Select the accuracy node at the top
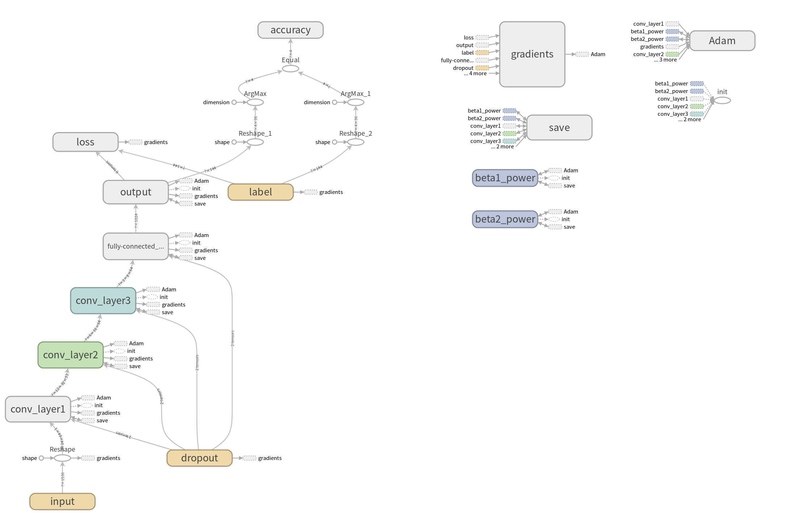Viewport: 793px width, 532px height. (290, 30)
